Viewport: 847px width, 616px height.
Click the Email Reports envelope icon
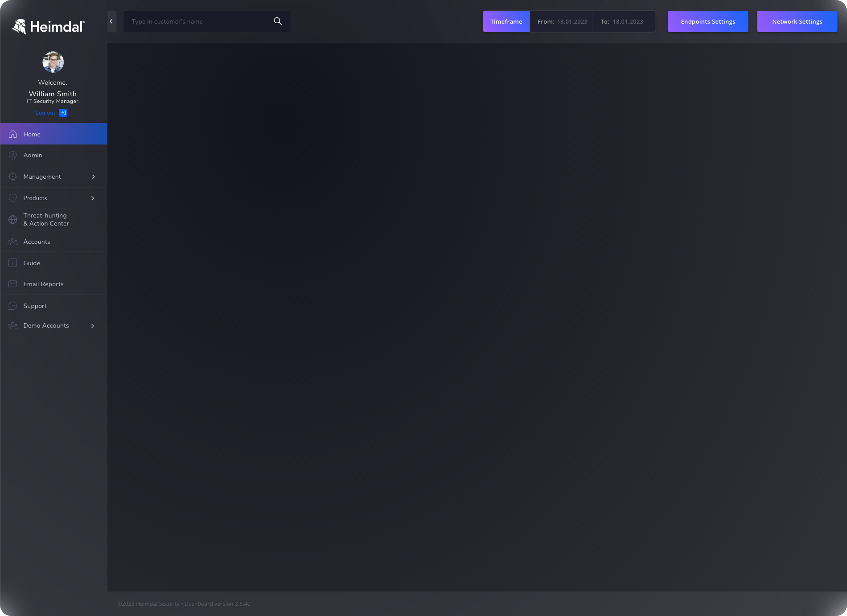[x=12, y=284]
